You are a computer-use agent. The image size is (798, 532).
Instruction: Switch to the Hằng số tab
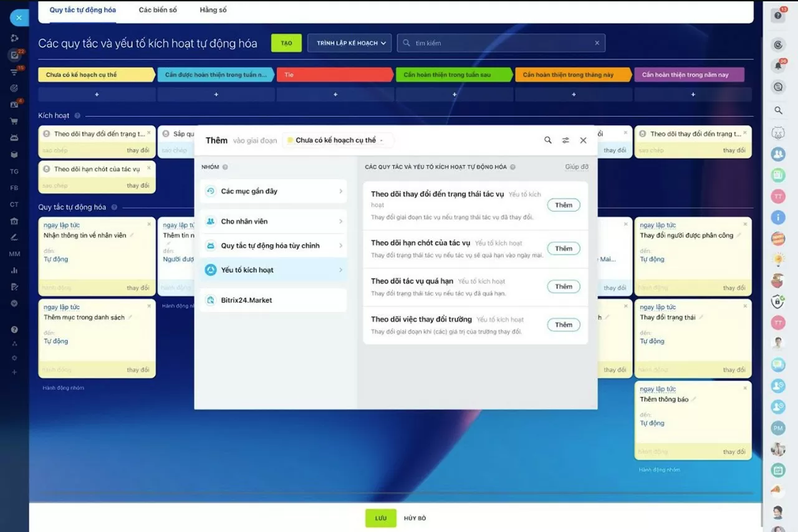click(x=213, y=10)
